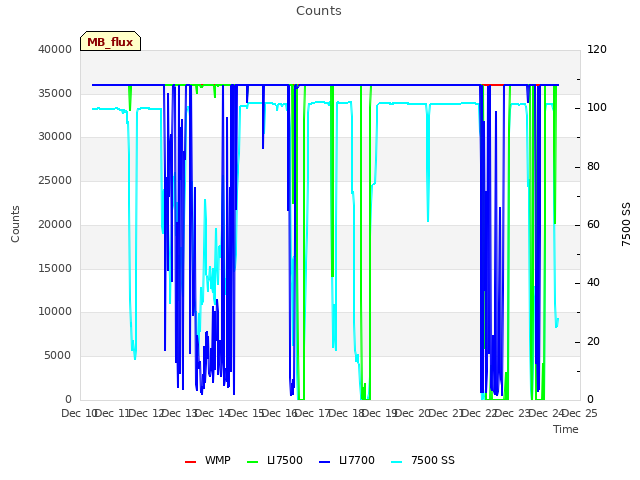
Task: Click the 120 right axis tick label
Action: pyautogui.click(x=597, y=49)
